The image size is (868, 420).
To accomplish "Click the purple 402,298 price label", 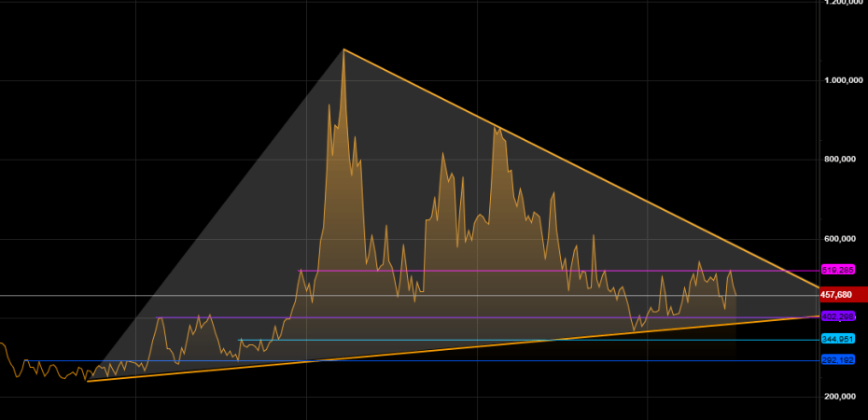I will [x=838, y=316].
